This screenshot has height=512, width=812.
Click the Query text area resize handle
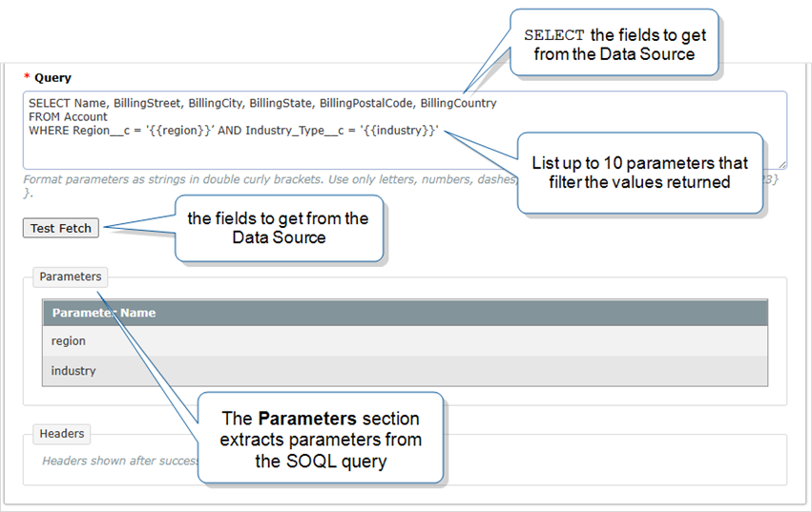[x=782, y=165]
